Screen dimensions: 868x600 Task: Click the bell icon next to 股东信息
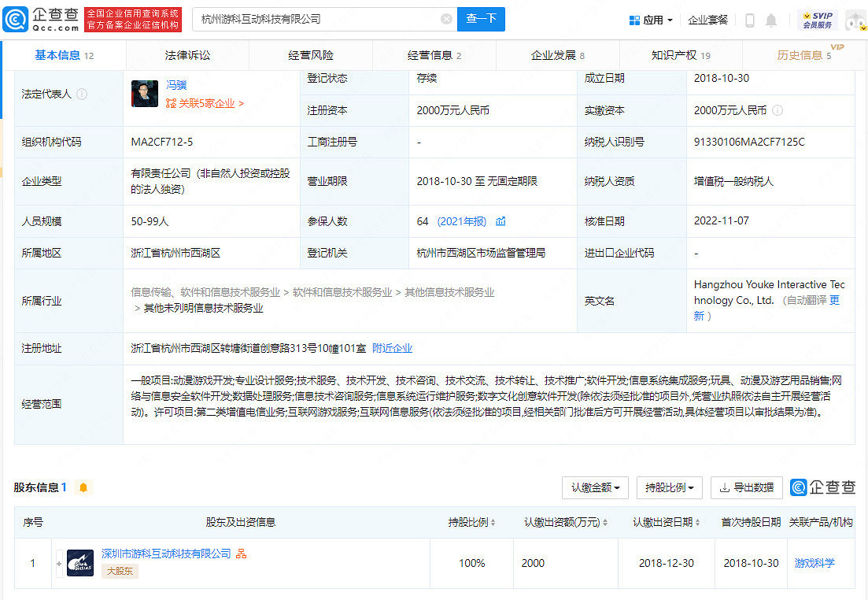[x=81, y=487]
